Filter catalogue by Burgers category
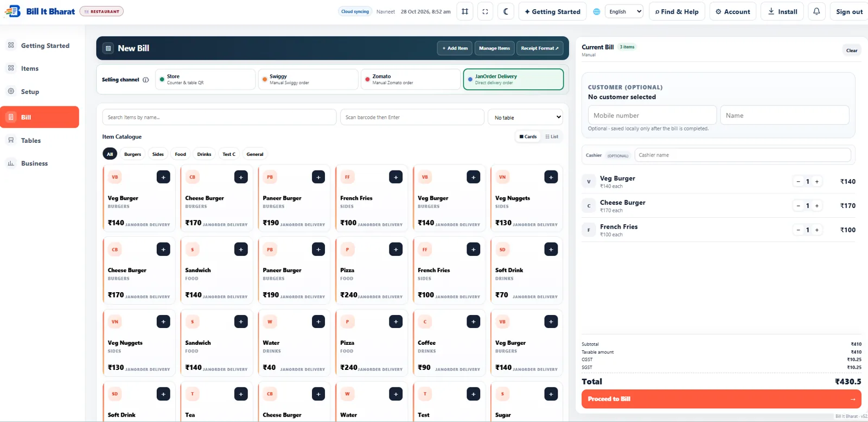The width and height of the screenshot is (868, 422). (x=132, y=154)
